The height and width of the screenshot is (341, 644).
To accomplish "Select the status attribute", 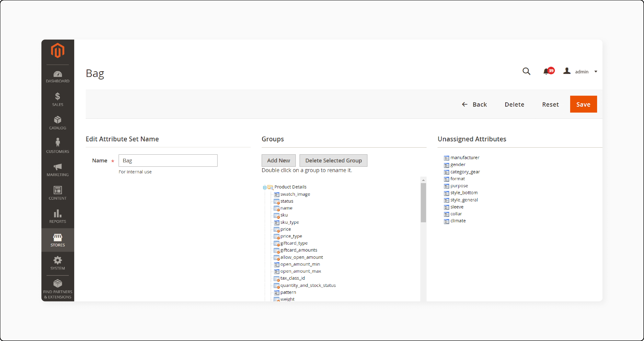I will (284, 201).
